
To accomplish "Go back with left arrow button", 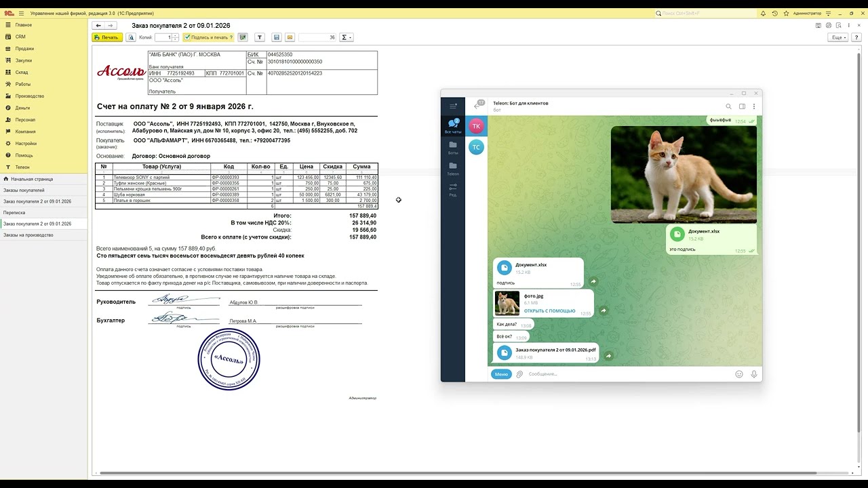I will click(x=98, y=26).
